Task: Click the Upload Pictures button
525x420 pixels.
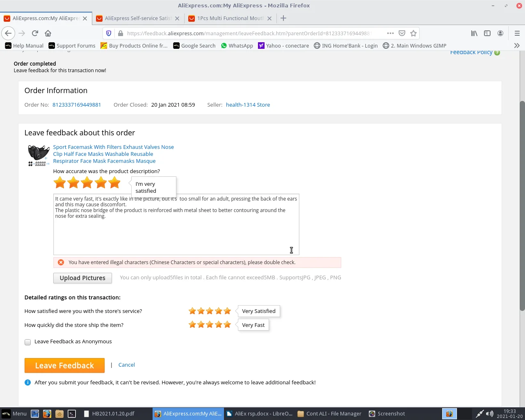Action: (x=82, y=278)
